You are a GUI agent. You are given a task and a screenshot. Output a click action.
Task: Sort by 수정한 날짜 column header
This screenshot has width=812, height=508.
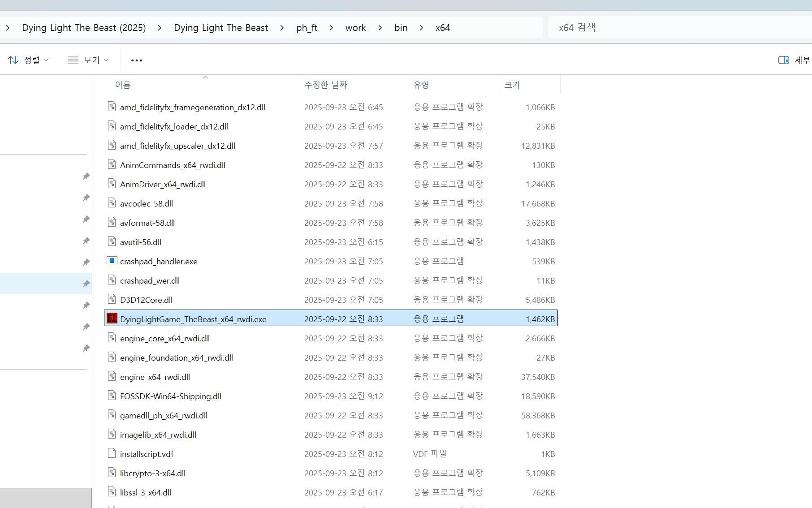tap(354, 85)
